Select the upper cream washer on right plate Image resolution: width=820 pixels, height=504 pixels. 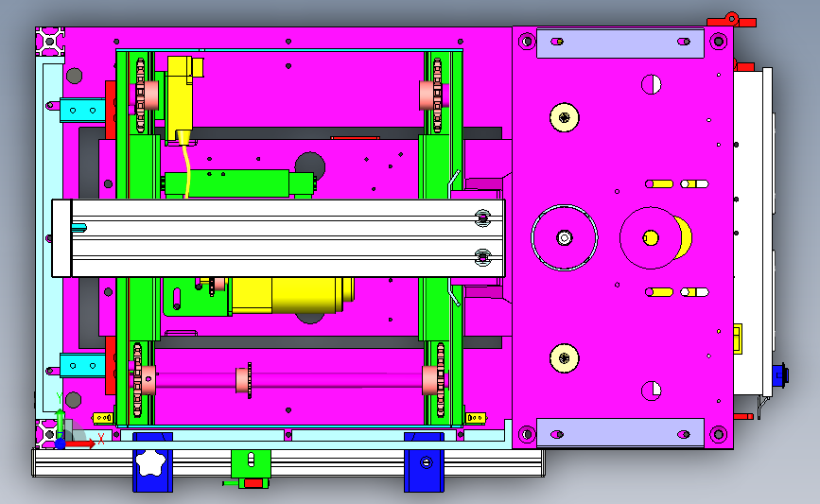point(565,117)
